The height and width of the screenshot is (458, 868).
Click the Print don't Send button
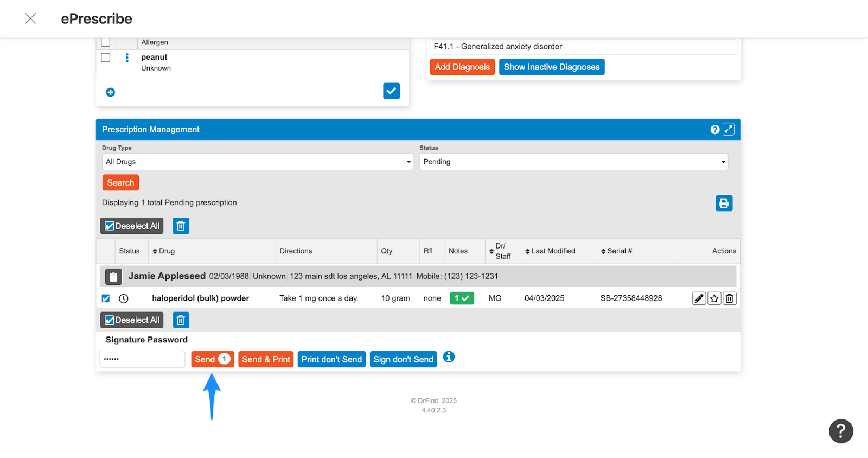(331, 359)
